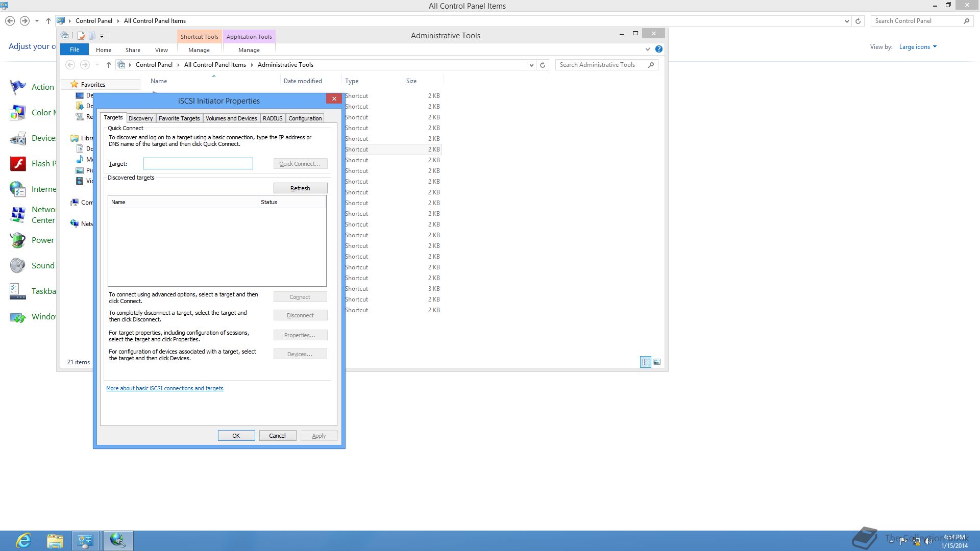
Task: Click the Properties icon in quick access toolbar
Action: 81,36
